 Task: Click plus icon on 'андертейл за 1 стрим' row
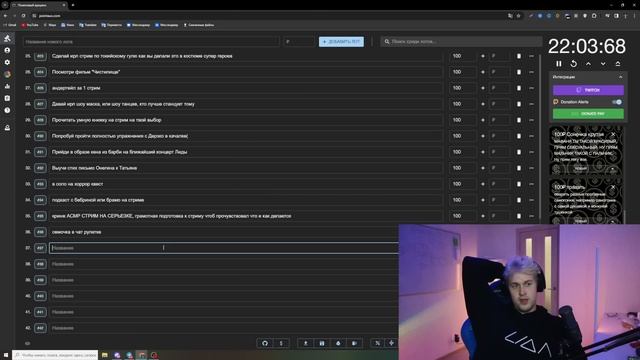[483, 88]
